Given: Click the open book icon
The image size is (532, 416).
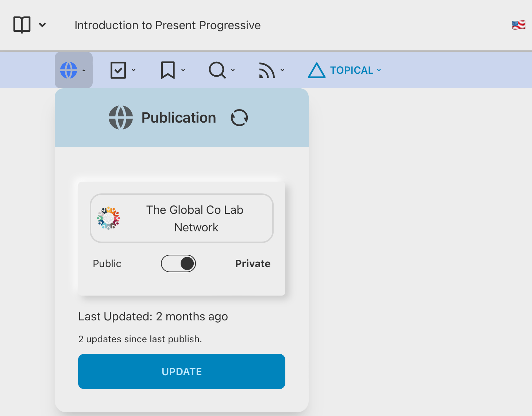Looking at the screenshot, I should pyautogui.click(x=22, y=25).
